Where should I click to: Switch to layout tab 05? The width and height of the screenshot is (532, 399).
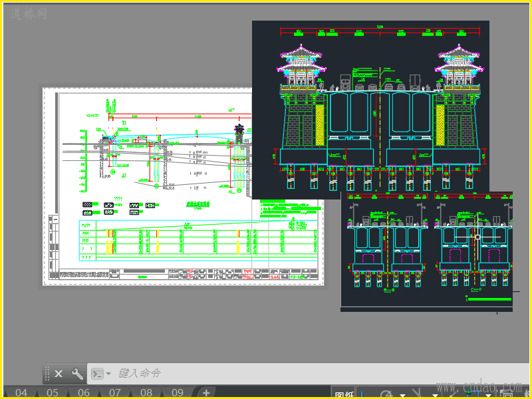coord(53,392)
